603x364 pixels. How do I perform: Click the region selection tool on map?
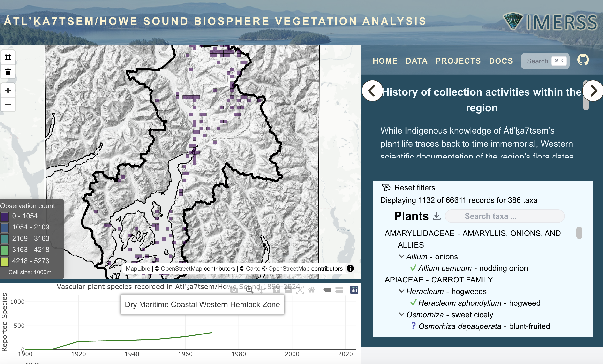pyautogui.click(x=8, y=57)
